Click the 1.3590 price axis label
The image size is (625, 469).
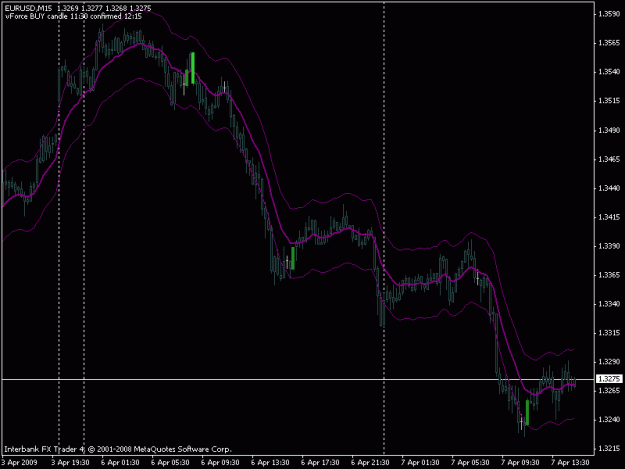pos(609,14)
